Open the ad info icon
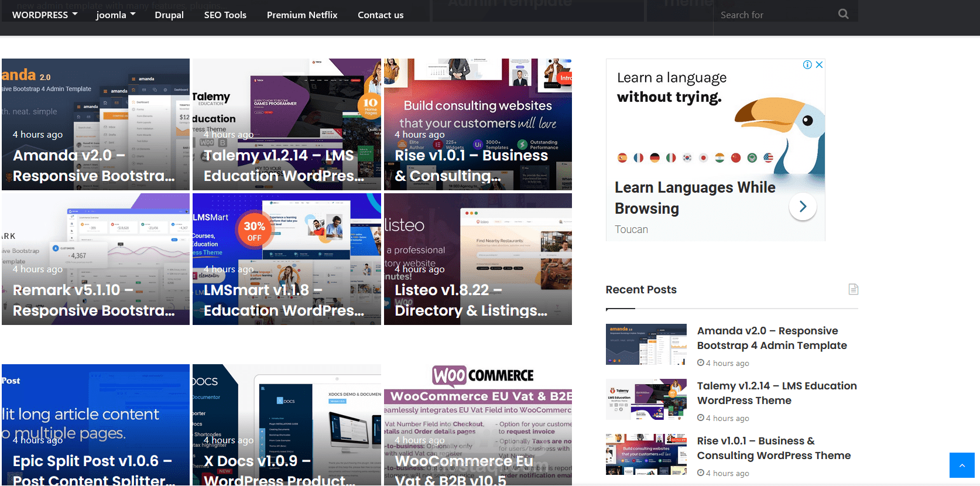Viewport: 980px width, 486px height. [807, 65]
